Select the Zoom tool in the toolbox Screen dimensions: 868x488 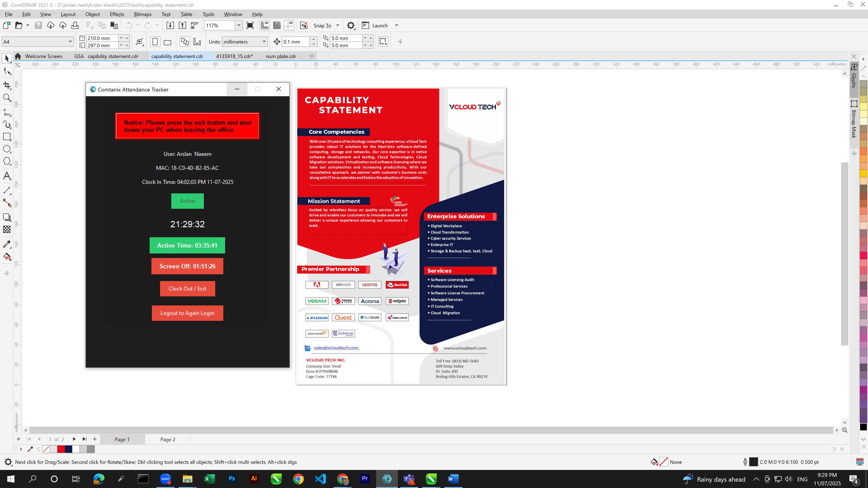click(7, 98)
